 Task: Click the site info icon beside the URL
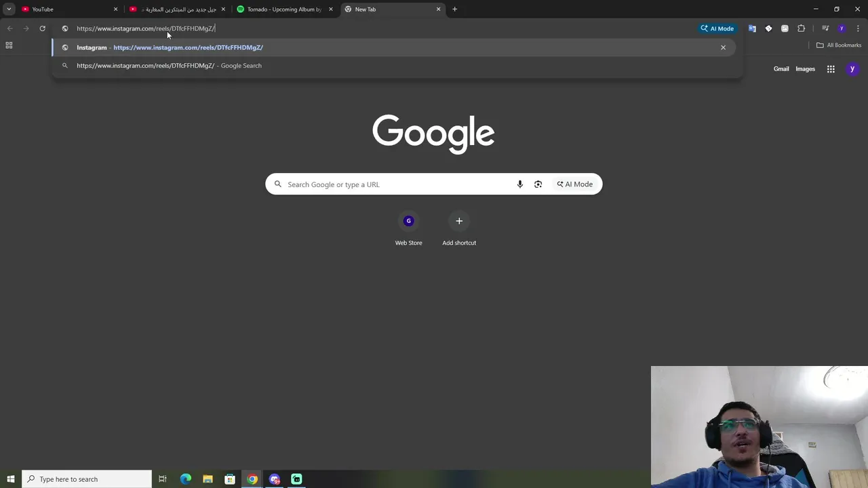coord(65,28)
